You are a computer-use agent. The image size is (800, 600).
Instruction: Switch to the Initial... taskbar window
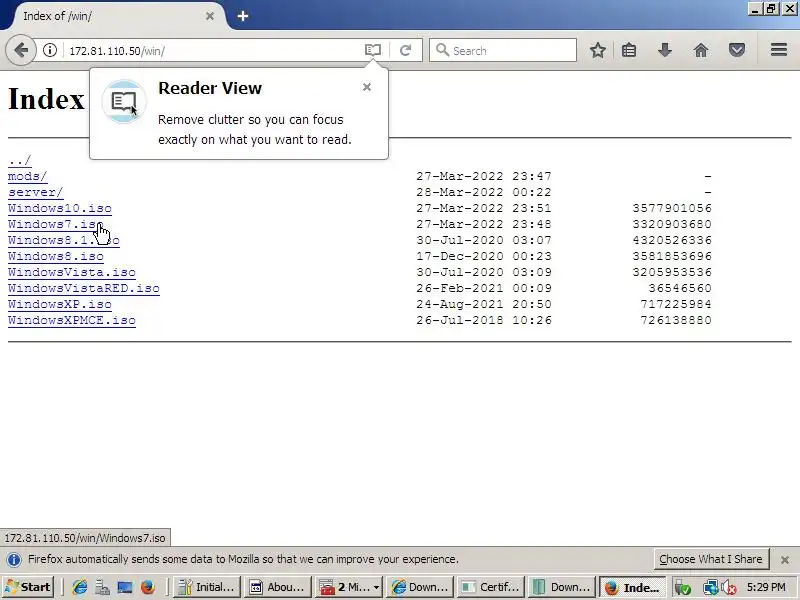point(207,587)
